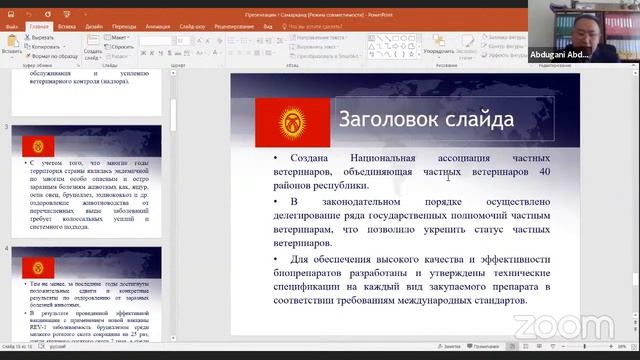The image size is (640, 360).
Task: Toggle strikethrough (abc) formatting
Action: coord(178,53)
